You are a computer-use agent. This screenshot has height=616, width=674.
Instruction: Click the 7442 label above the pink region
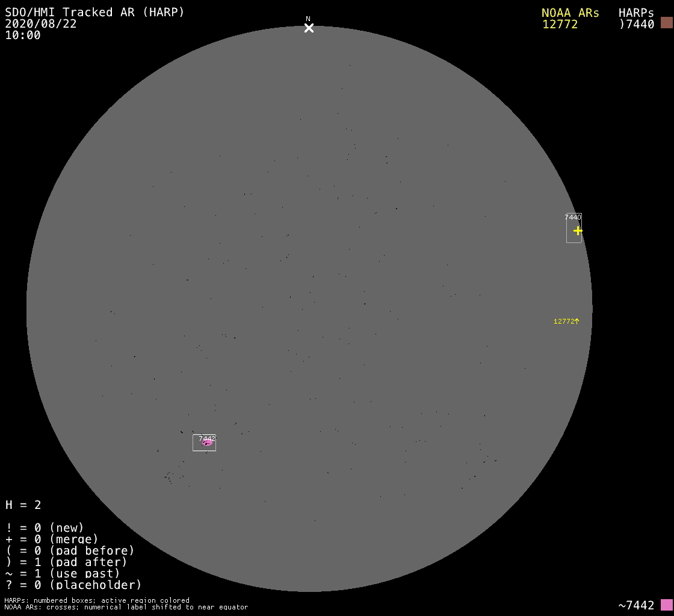(x=207, y=438)
